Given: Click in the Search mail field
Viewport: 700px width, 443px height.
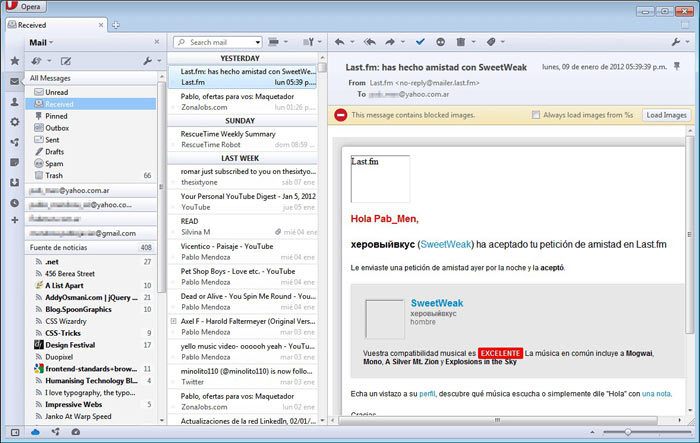Looking at the screenshot, I should [x=217, y=42].
